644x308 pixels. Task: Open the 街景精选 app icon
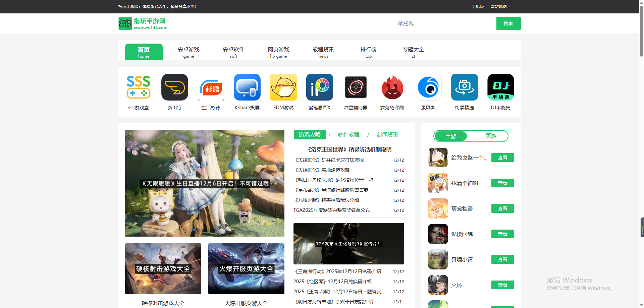(464, 87)
